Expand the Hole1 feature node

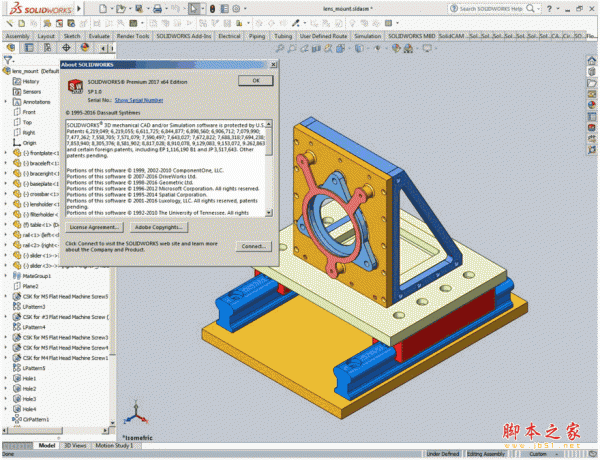[x=5, y=378]
